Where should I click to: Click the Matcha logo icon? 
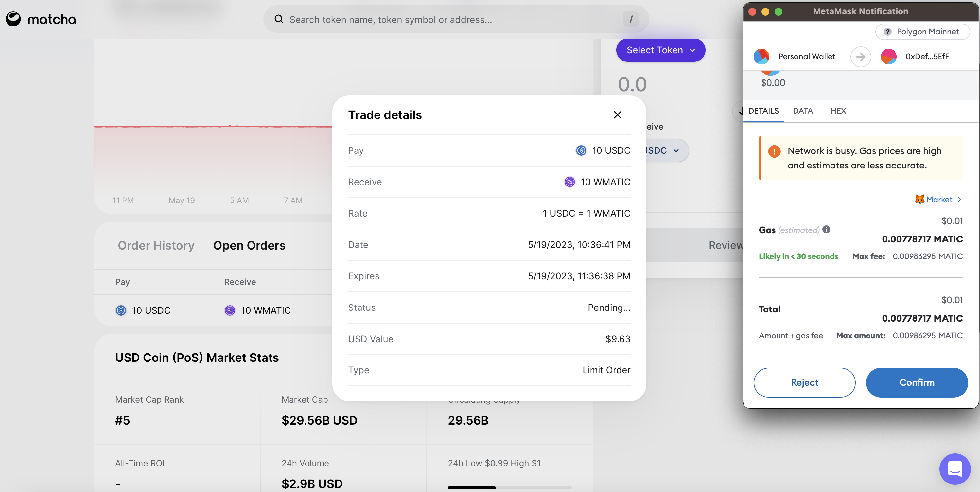point(13,19)
